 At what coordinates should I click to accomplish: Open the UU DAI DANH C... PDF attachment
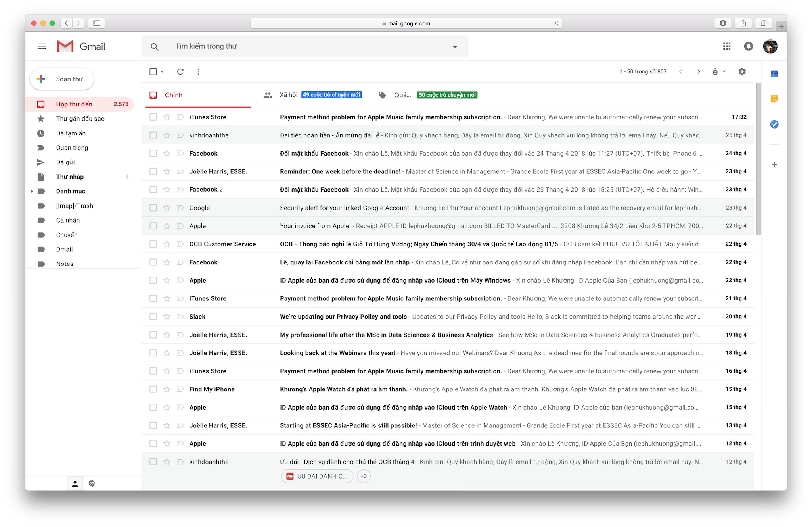point(317,476)
